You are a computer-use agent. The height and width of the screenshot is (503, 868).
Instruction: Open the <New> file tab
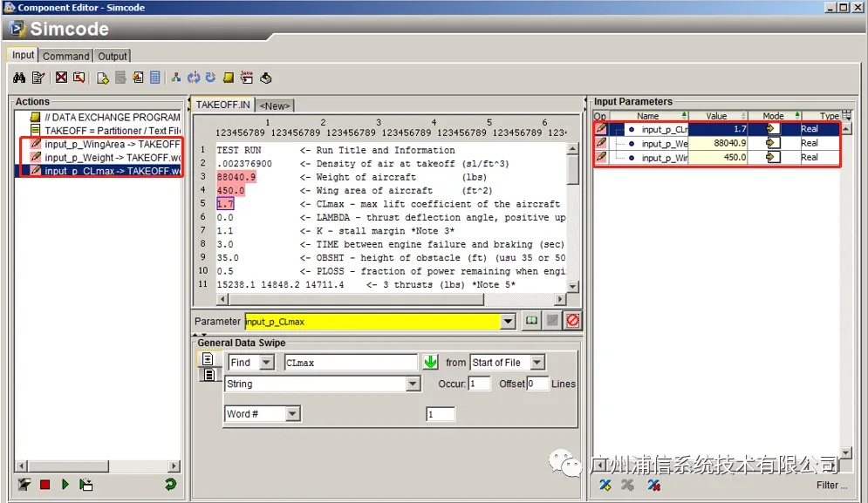pyautogui.click(x=275, y=105)
